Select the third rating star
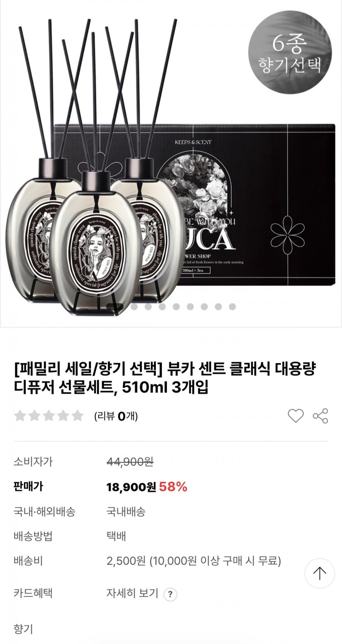The width and height of the screenshot is (342, 644). pyautogui.click(x=49, y=416)
